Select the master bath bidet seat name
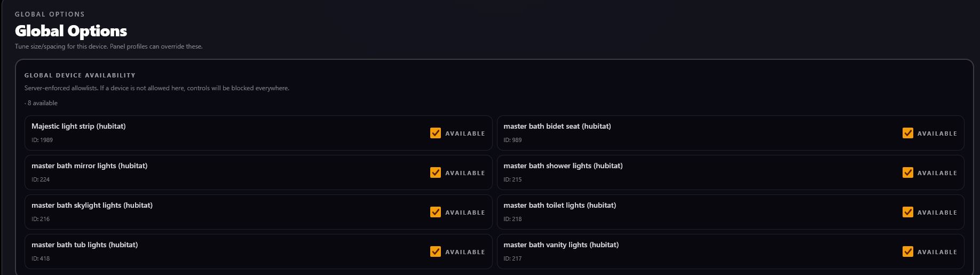 point(557,127)
